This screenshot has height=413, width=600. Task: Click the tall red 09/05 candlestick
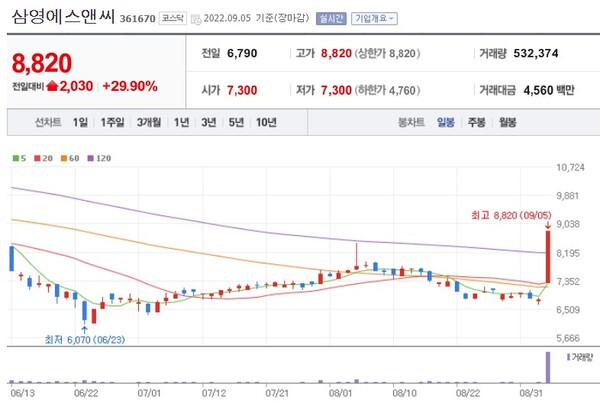coord(548,257)
